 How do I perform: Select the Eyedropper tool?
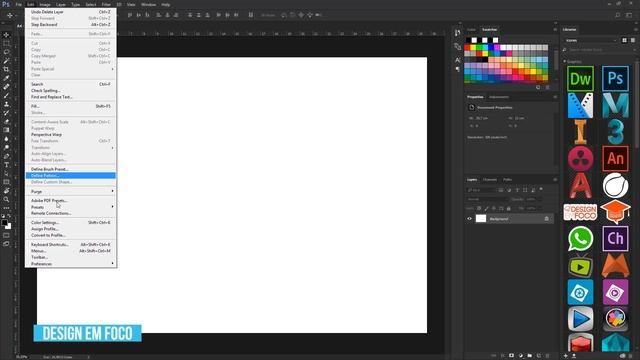[x=6, y=78]
